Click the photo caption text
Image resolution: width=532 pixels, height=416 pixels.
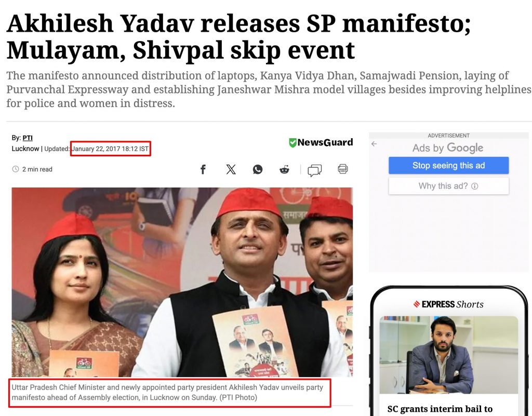click(168, 392)
